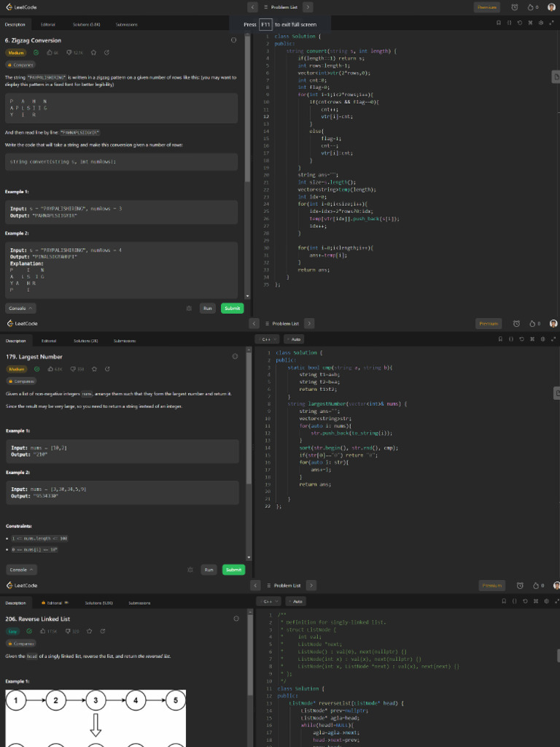Run the Zigzag Conversion code
The height and width of the screenshot is (747, 560).
[x=208, y=309]
